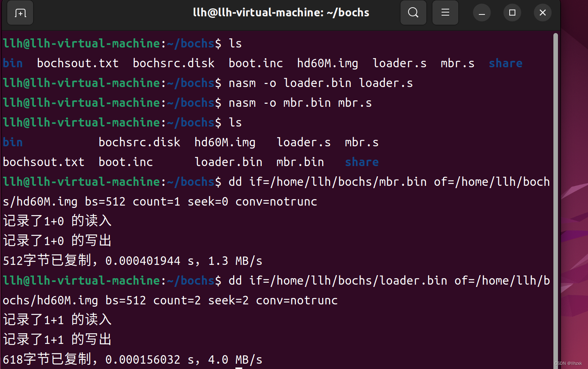Click the 'nasm -o loader.bin loader.s' command
This screenshot has height=369, width=588.
pyautogui.click(x=321, y=83)
